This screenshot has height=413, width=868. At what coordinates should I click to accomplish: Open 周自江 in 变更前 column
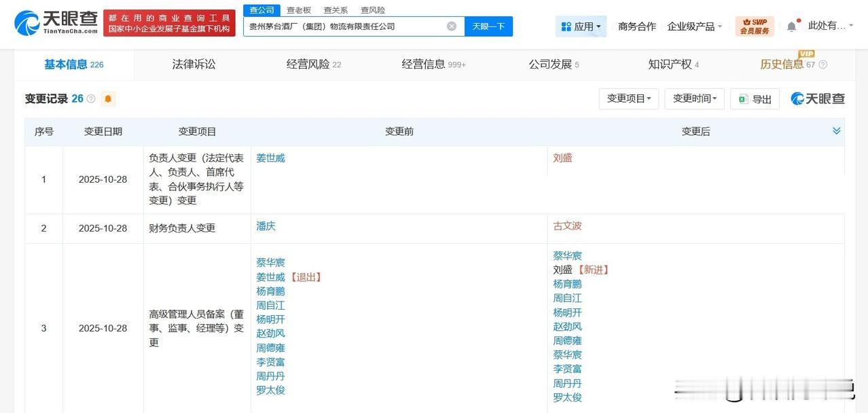(x=270, y=306)
